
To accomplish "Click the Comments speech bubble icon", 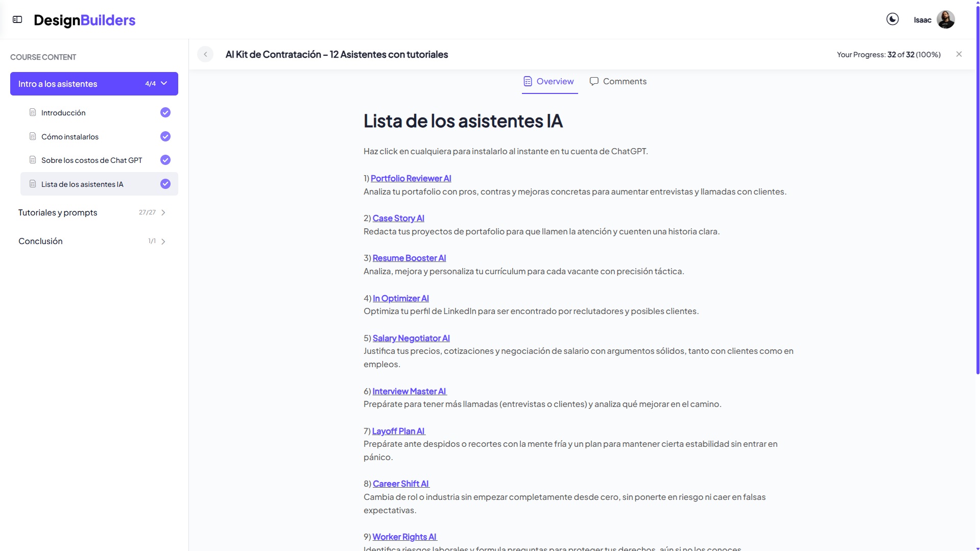I will [594, 81].
